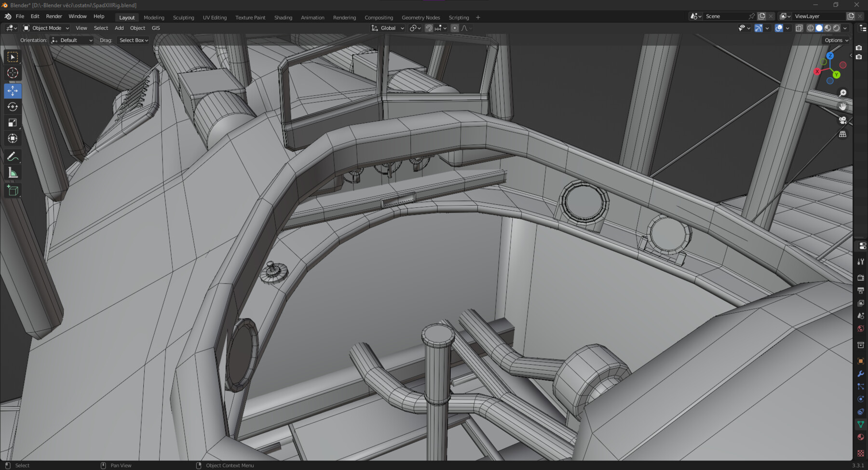Activate the Scale tool
The image size is (868, 470).
tap(13, 122)
